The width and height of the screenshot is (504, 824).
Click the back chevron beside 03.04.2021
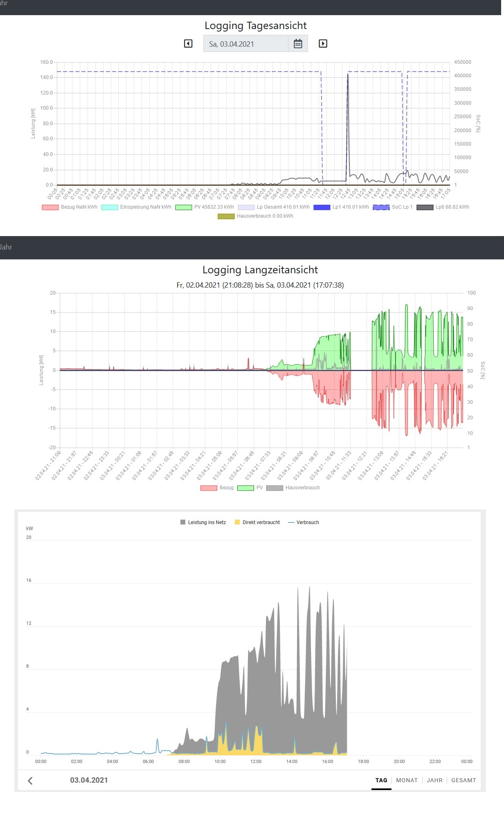click(x=30, y=781)
